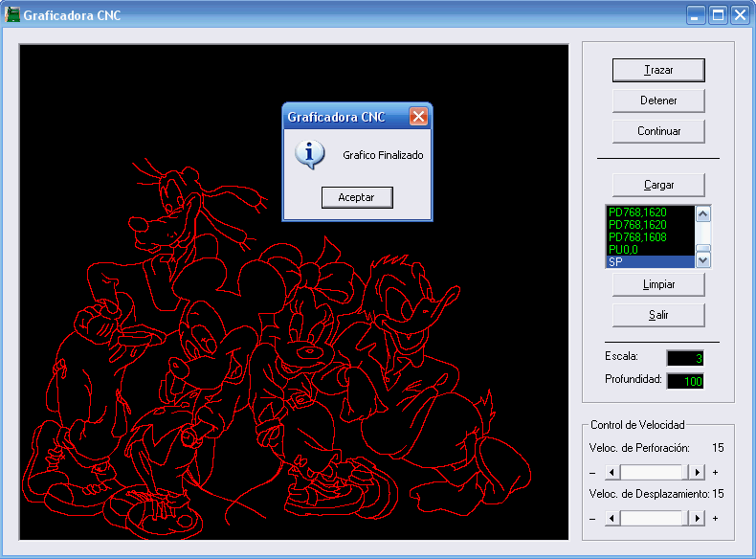Image resolution: width=756 pixels, height=559 pixels.
Task: Exit using the Salir button
Action: pyautogui.click(x=658, y=315)
